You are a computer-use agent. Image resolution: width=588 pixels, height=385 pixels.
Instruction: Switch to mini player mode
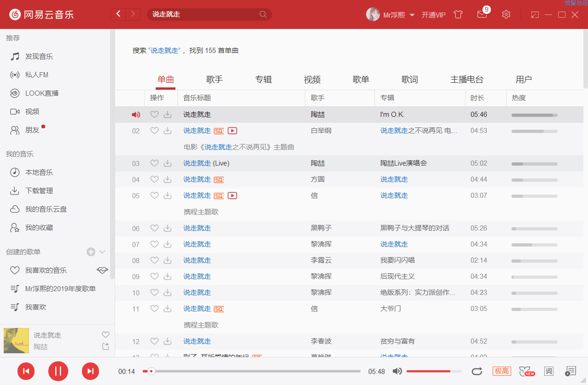coord(535,15)
